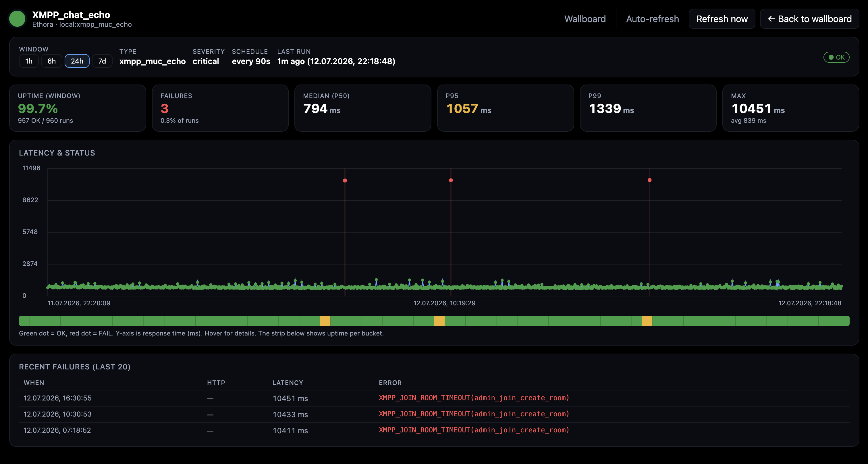The width and height of the screenshot is (868, 464).
Task: Click the second yellow bucket in uptime strip
Action: point(439,321)
